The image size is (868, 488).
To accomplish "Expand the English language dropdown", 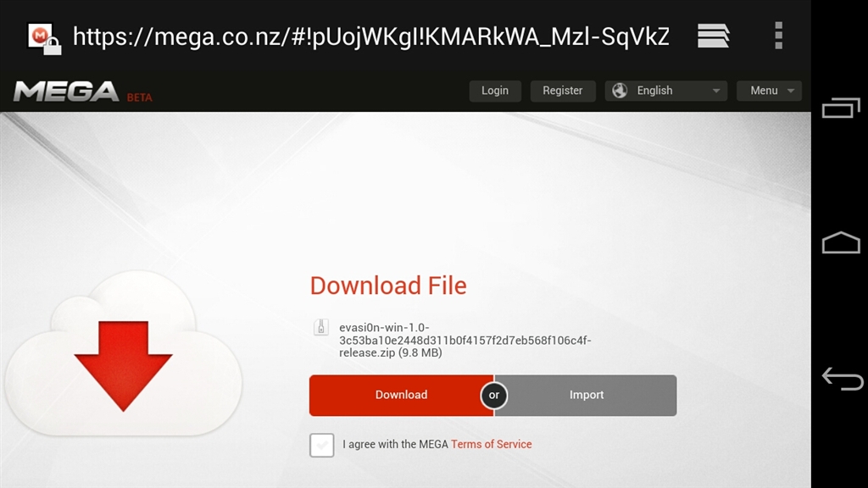I will pos(665,91).
